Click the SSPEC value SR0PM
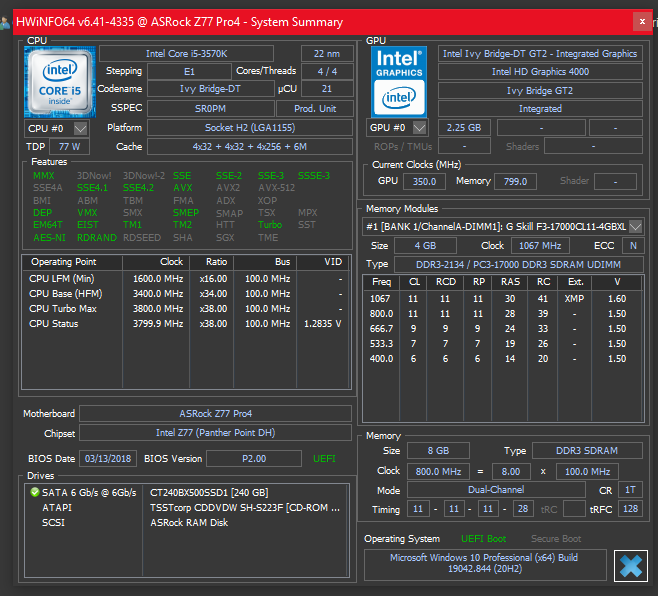 (x=210, y=109)
